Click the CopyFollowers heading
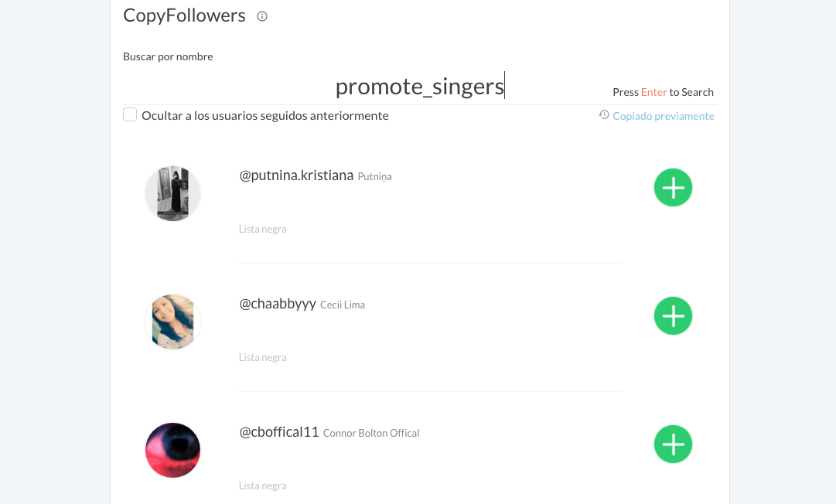This screenshot has width=836, height=504. tap(184, 15)
